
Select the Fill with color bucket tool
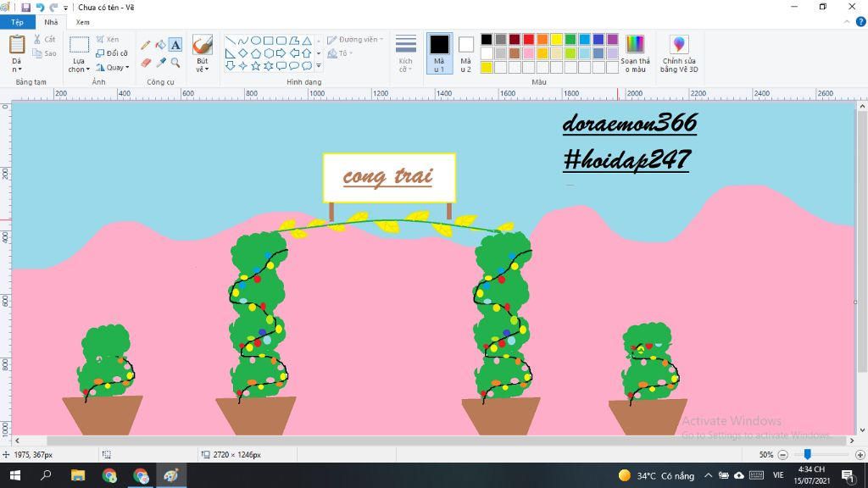(160, 46)
